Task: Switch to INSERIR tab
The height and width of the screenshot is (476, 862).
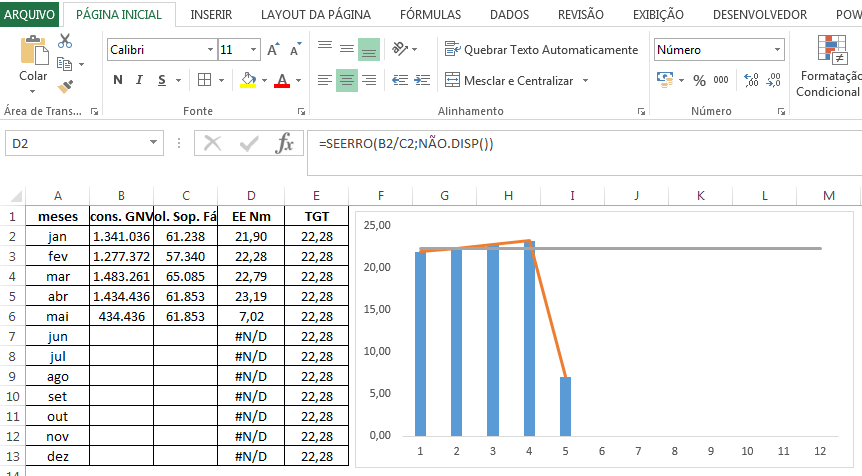Action: coord(211,15)
